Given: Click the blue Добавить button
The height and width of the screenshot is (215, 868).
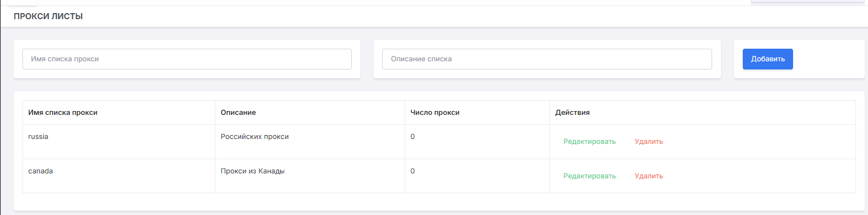Looking at the screenshot, I should (x=767, y=59).
